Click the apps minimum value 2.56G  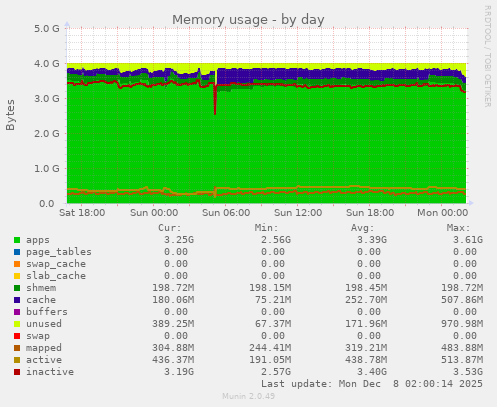276,240
